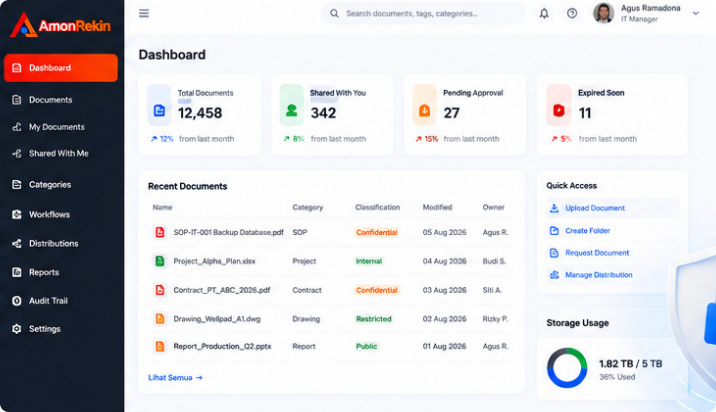The image size is (716, 412).
Task: Open SOP-IT-001 Backup Database.pdf
Action: click(x=228, y=232)
